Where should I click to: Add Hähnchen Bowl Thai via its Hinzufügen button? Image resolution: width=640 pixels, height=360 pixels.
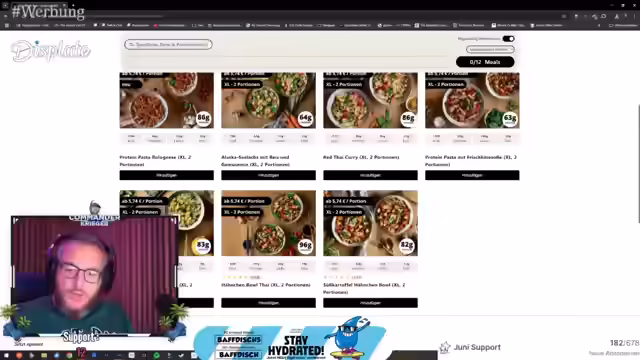click(x=268, y=303)
